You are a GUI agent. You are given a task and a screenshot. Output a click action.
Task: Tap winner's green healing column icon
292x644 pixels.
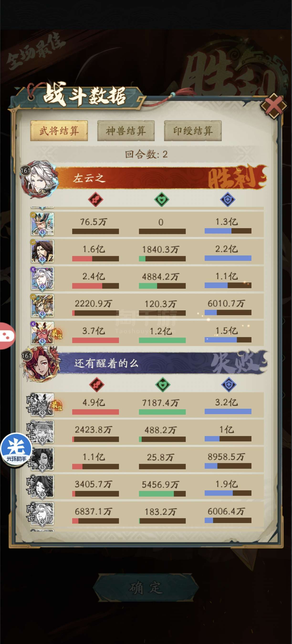[x=162, y=199]
